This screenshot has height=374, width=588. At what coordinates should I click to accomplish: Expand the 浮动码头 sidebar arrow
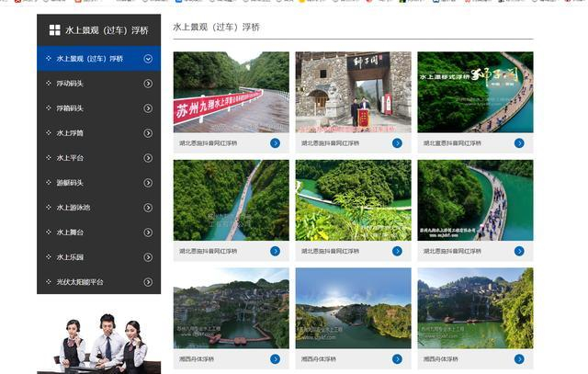tap(148, 84)
